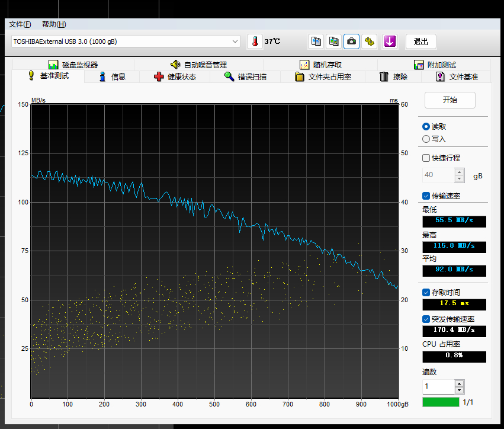The height and width of the screenshot is (429, 504).
Task: Open the 文件(F) menu
Action: tap(20, 24)
